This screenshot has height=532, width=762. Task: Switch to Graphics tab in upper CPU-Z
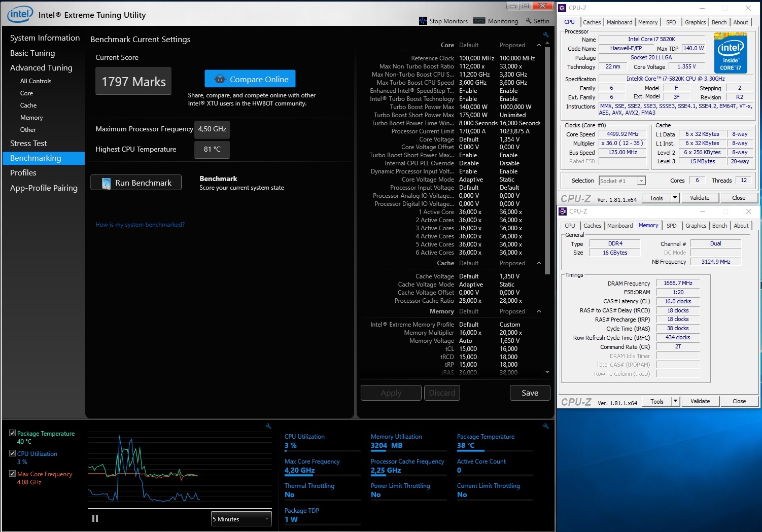pyautogui.click(x=696, y=22)
